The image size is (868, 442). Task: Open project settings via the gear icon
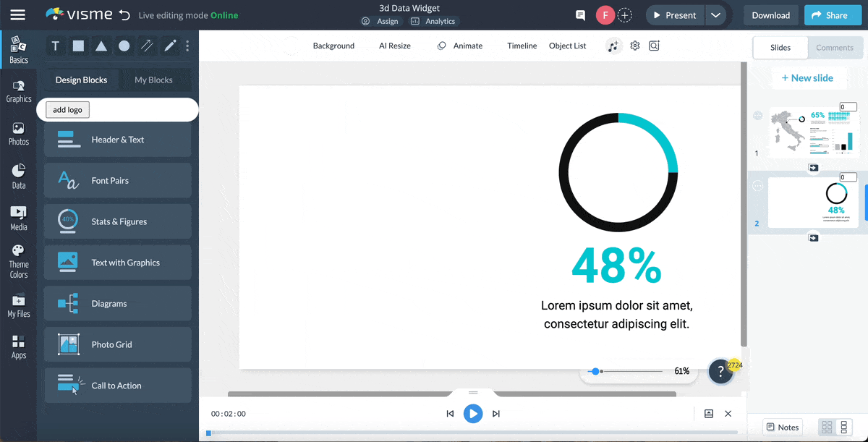point(634,46)
